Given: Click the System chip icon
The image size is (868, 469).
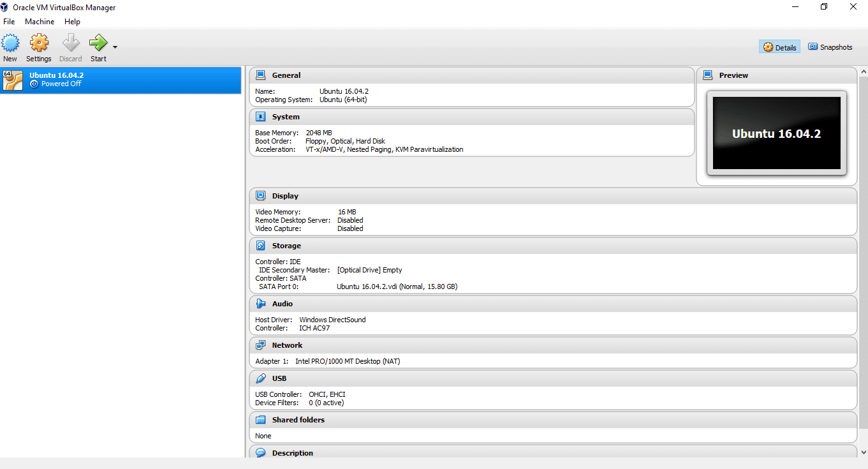Looking at the screenshot, I should coord(260,117).
